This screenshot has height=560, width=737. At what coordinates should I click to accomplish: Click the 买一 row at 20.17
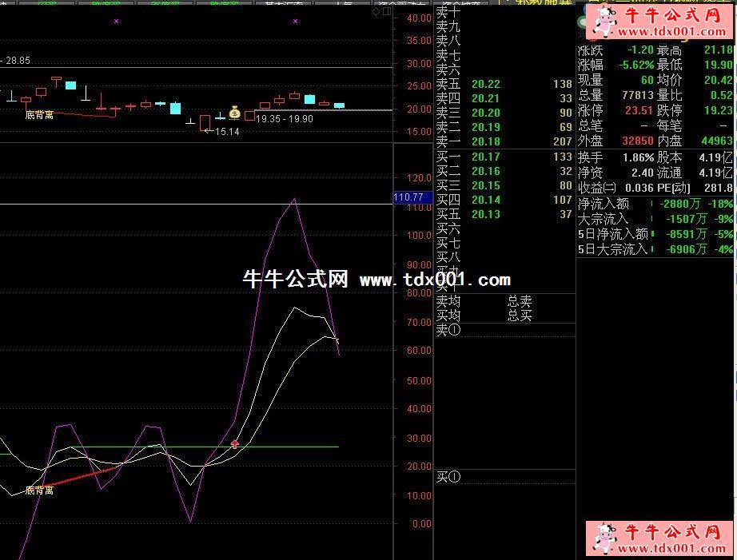(504, 157)
